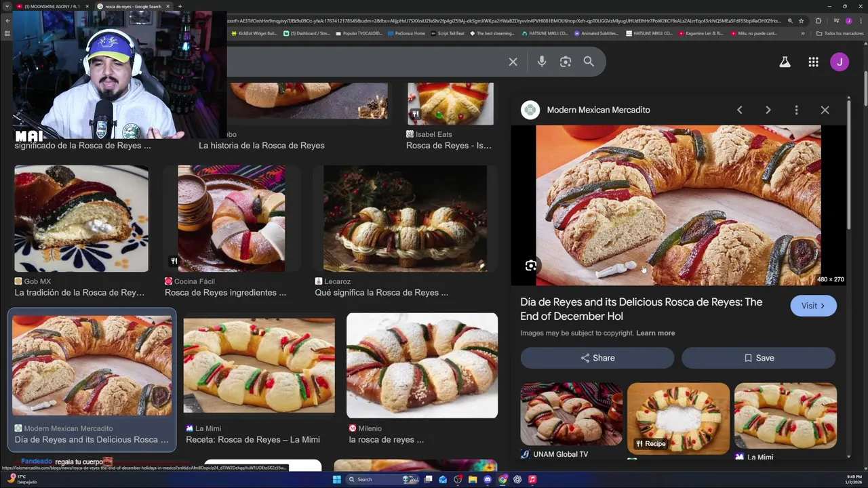Open Kagamine Len bookmark
Viewport: 868px width, 488px height.
tap(701, 33)
